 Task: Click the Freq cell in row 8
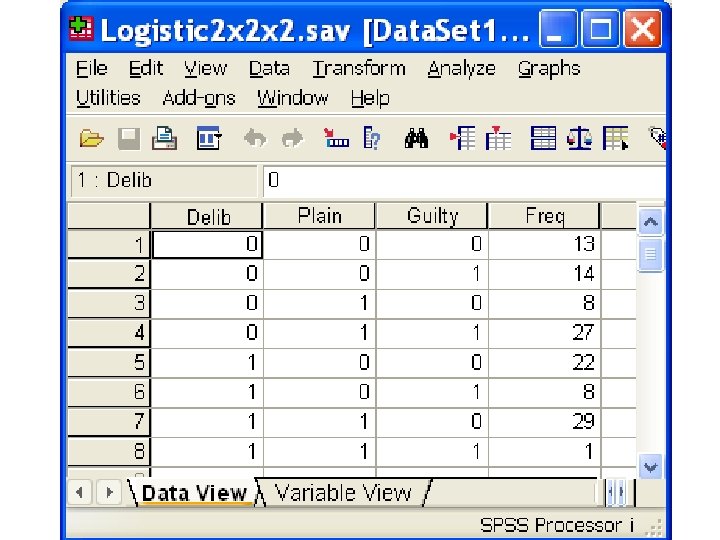click(x=544, y=451)
